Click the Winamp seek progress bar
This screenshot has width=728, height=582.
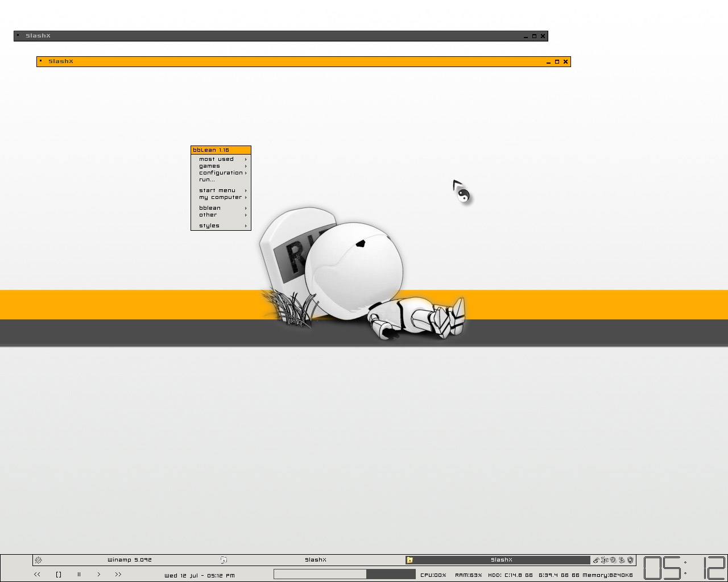point(344,575)
